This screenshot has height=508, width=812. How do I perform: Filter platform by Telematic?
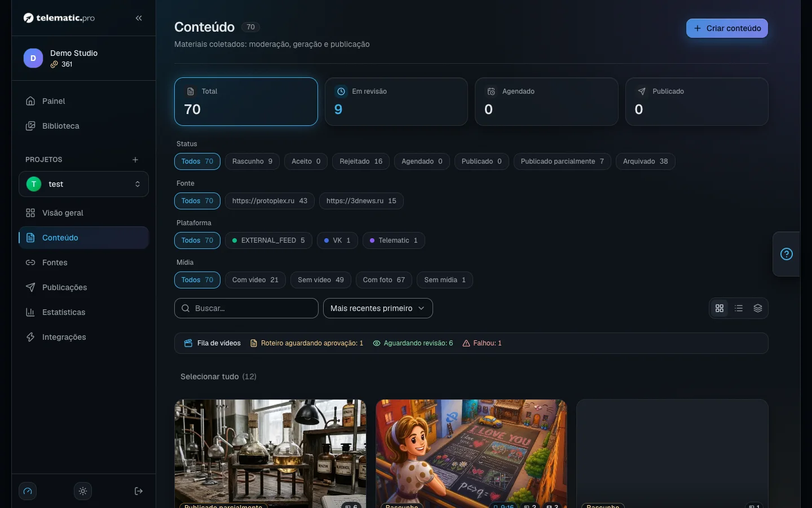[394, 240]
